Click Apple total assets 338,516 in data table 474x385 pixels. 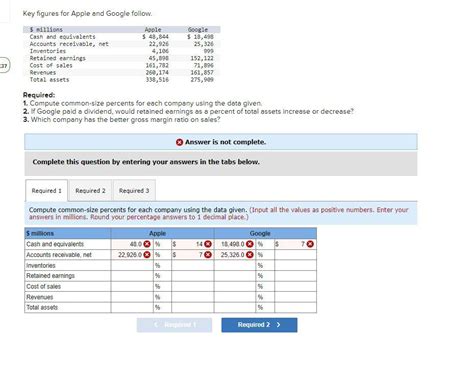[x=157, y=80]
